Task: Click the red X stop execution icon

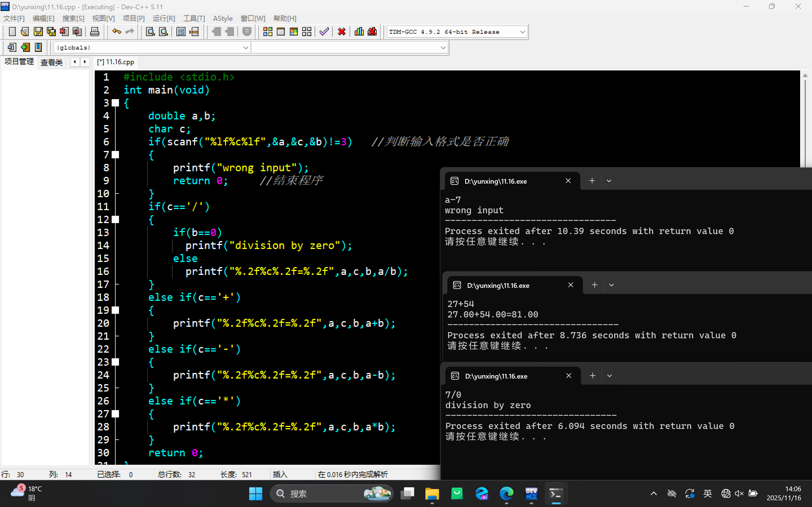Action: (x=342, y=32)
